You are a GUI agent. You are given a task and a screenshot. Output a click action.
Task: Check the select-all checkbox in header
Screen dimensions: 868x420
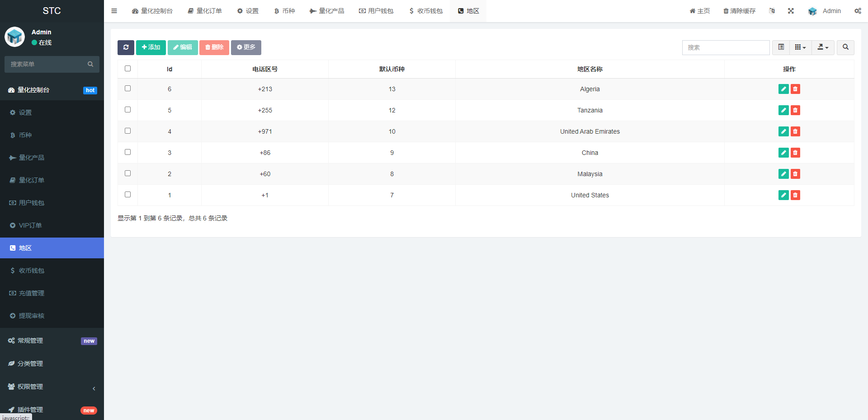pyautogui.click(x=127, y=69)
